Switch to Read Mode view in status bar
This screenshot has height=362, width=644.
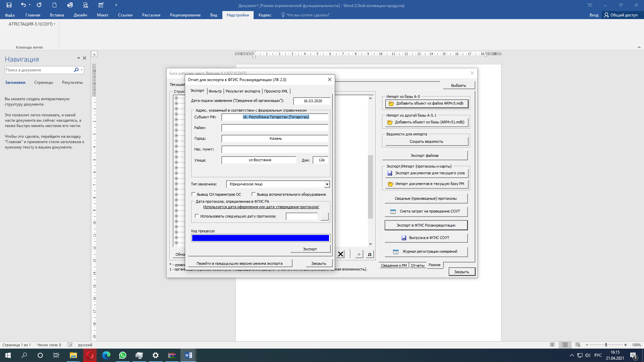552,345
